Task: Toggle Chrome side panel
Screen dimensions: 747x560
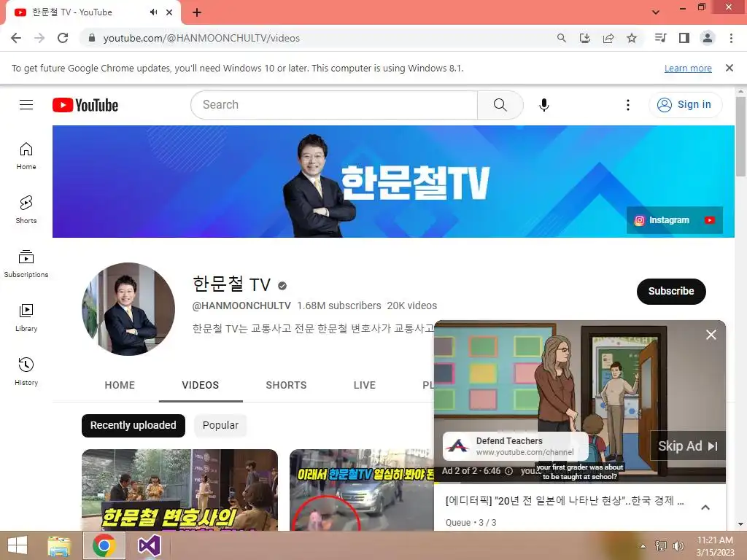Action: 684,38
